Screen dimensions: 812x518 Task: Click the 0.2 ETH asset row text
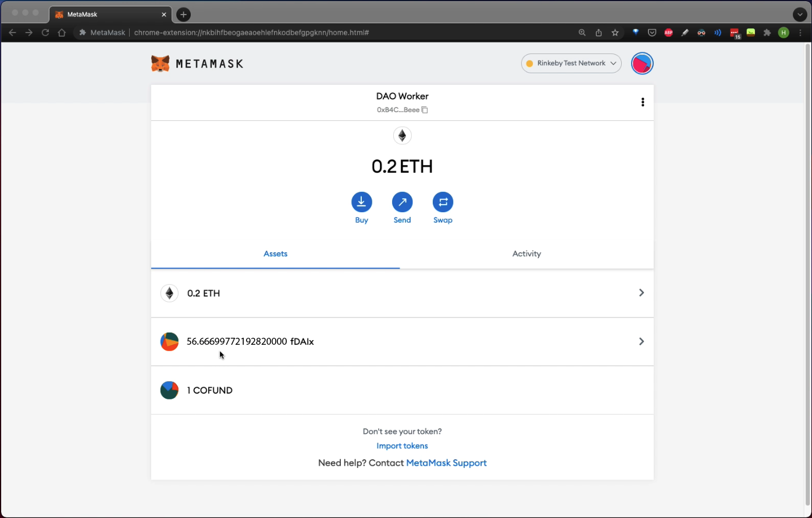(x=204, y=294)
